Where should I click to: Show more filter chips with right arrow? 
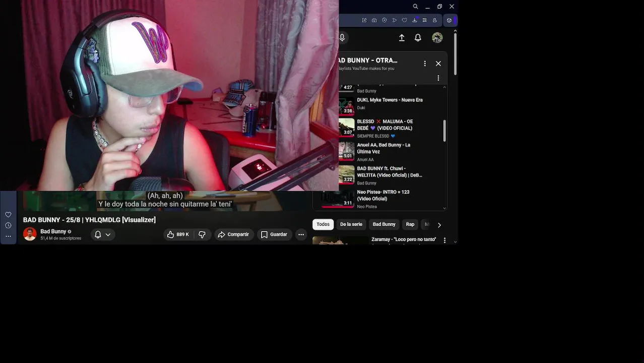(x=439, y=225)
